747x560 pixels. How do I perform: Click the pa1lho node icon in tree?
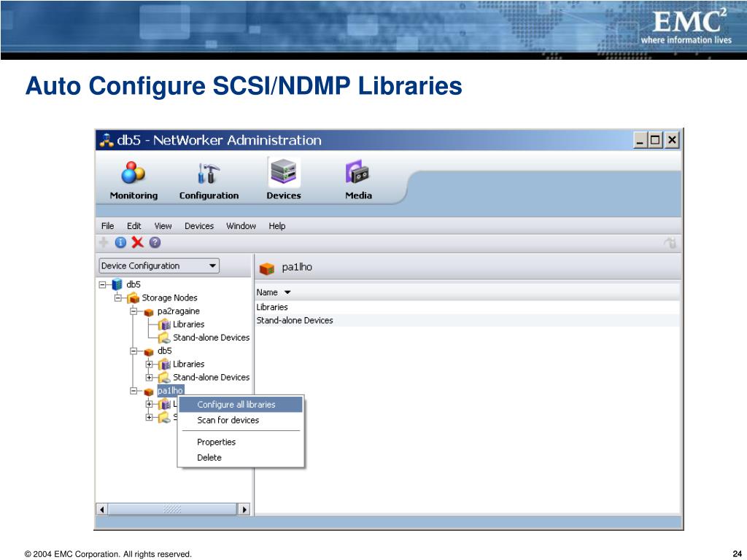[x=149, y=392]
